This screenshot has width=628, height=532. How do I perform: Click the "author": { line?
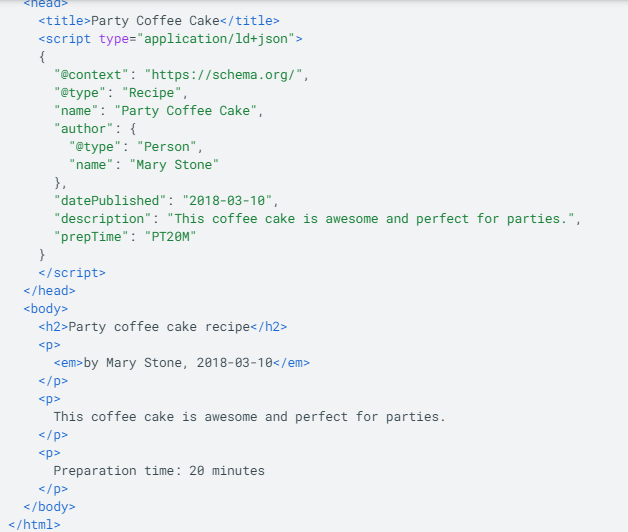pos(95,129)
